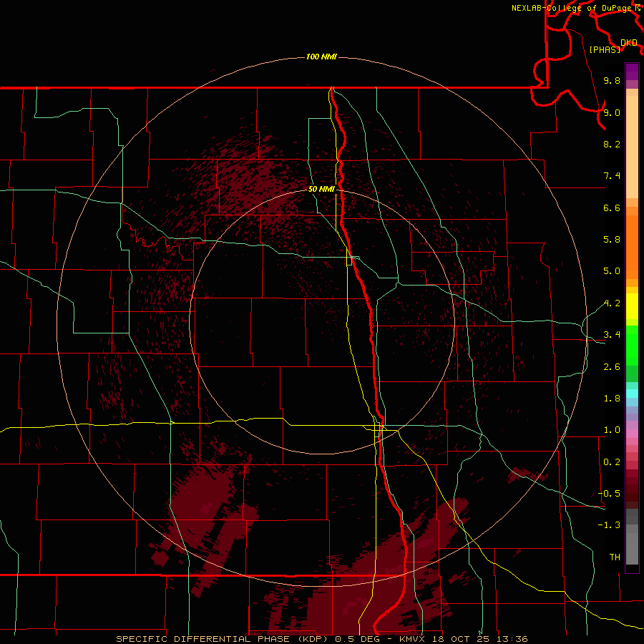Click the -1.3 value on the color scale
Viewport: 644px width, 644px height.
coord(609,525)
